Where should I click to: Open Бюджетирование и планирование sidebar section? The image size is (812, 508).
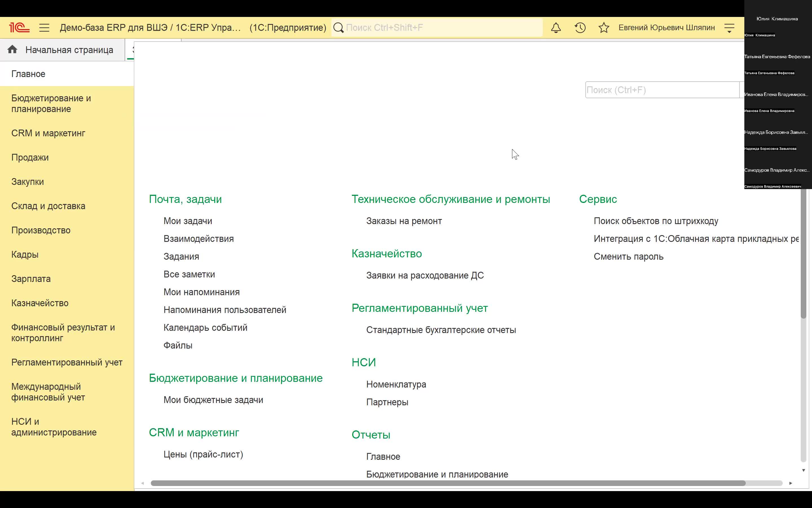coord(67,104)
